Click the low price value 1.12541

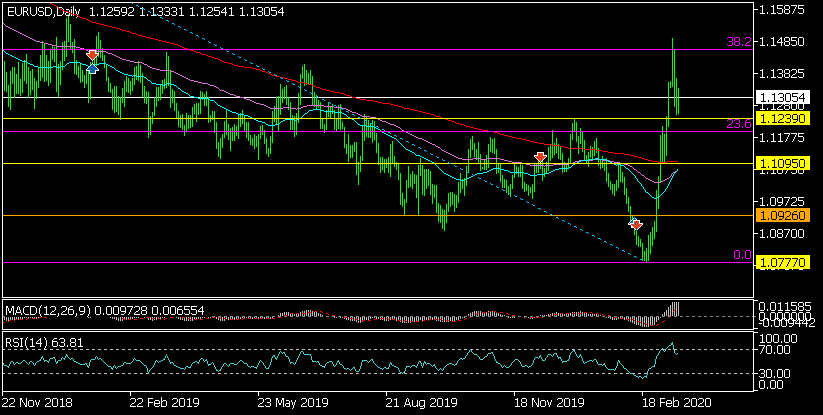click(x=212, y=12)
